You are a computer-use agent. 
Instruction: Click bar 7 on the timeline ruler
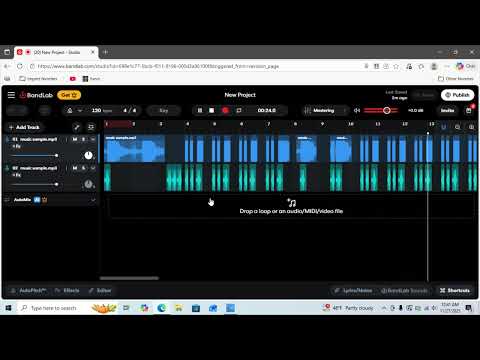tap(268, 124)
